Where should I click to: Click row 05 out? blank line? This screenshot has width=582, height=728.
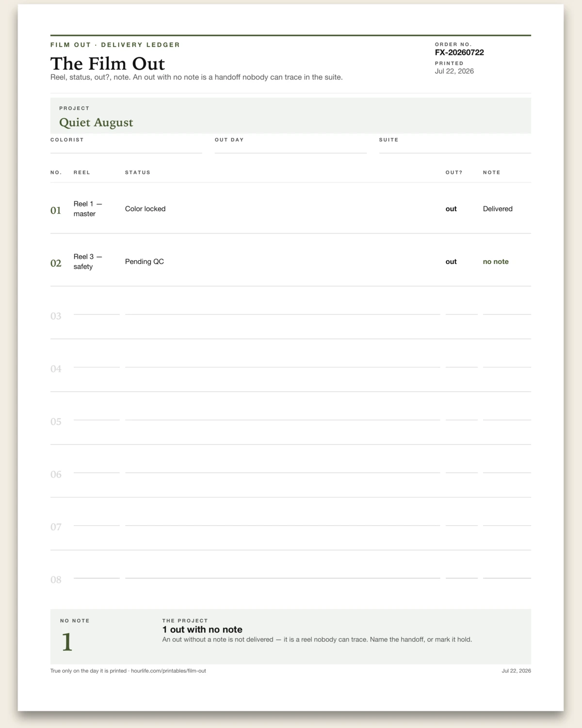coord(462,420)
